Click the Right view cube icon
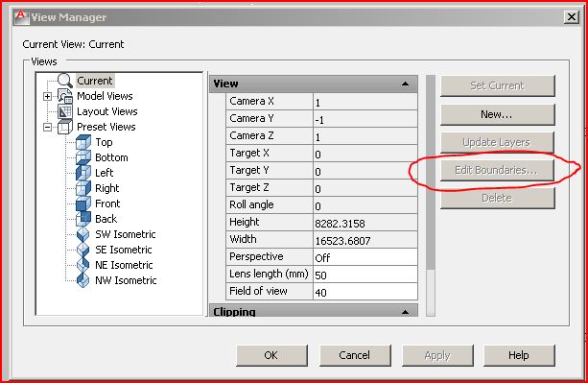The image size is (588, 383). pyautogui.click(x=83, y=188)
